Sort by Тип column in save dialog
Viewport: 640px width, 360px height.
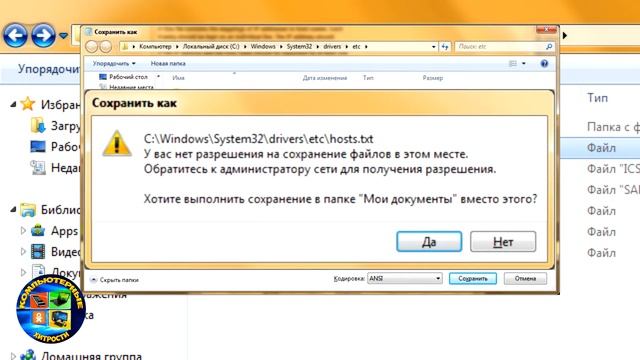[368, 78]
